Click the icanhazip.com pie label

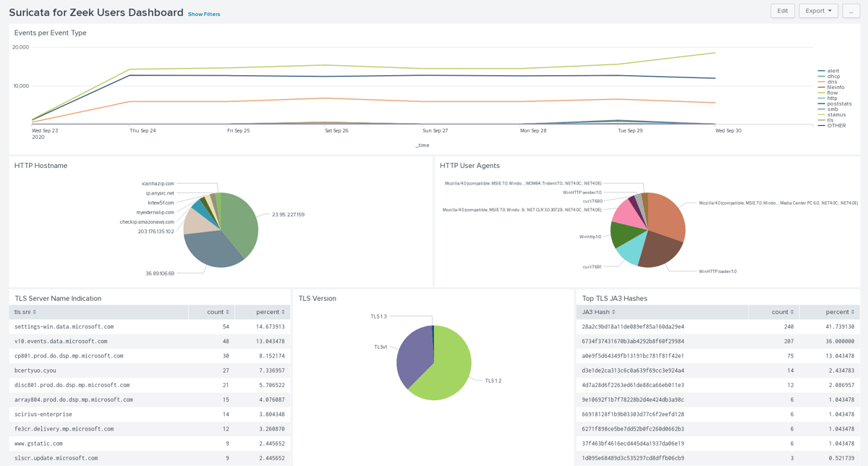[158, 184]
